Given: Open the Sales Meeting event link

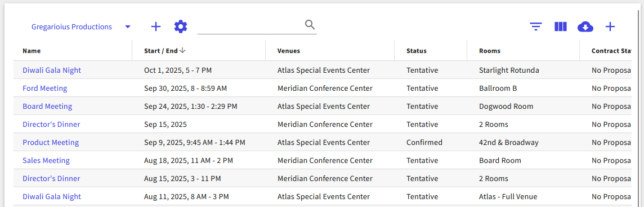Looking at the screenshot, I should (46, 161).
